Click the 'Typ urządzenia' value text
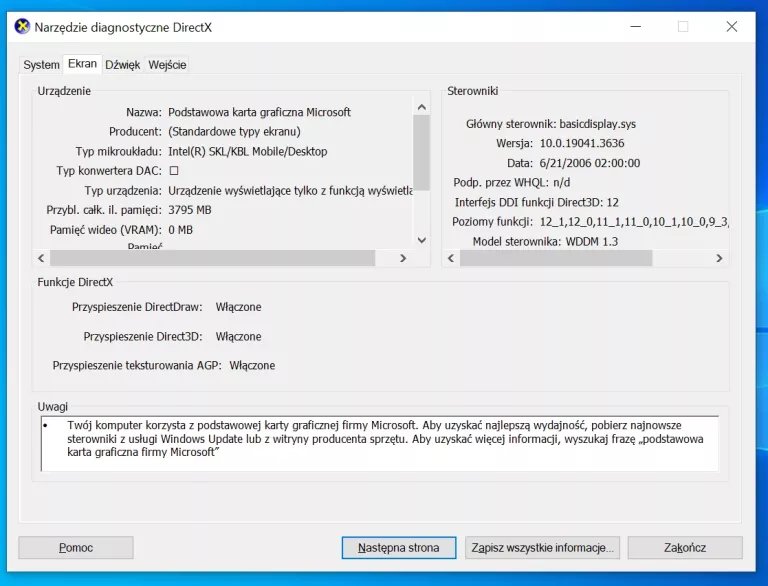The width and height of the screenshot is (768, 586). tap(290, 191)
